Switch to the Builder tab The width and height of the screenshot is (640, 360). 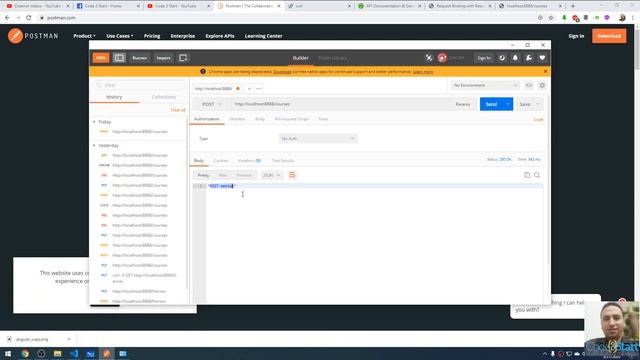click(300, 58)
